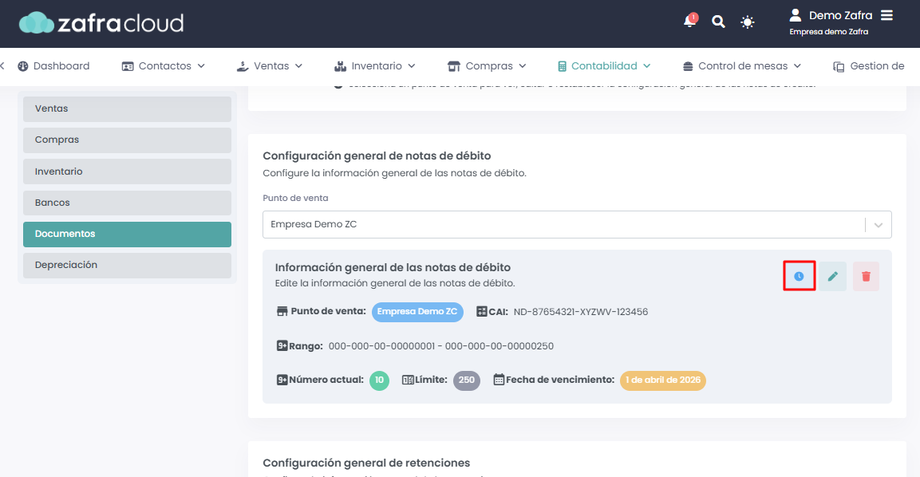Screen dimensions: 920x477
Task: Open the Gestion de menu item
Action: click(x=869, y=66)
